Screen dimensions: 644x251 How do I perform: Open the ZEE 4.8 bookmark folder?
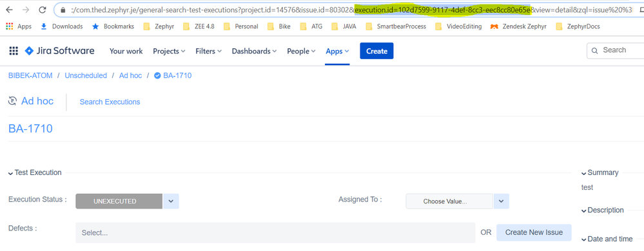[x=199, y=26]
